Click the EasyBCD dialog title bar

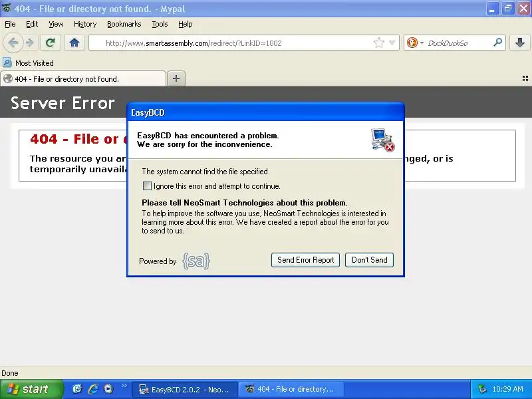click(x=265, y=112)
